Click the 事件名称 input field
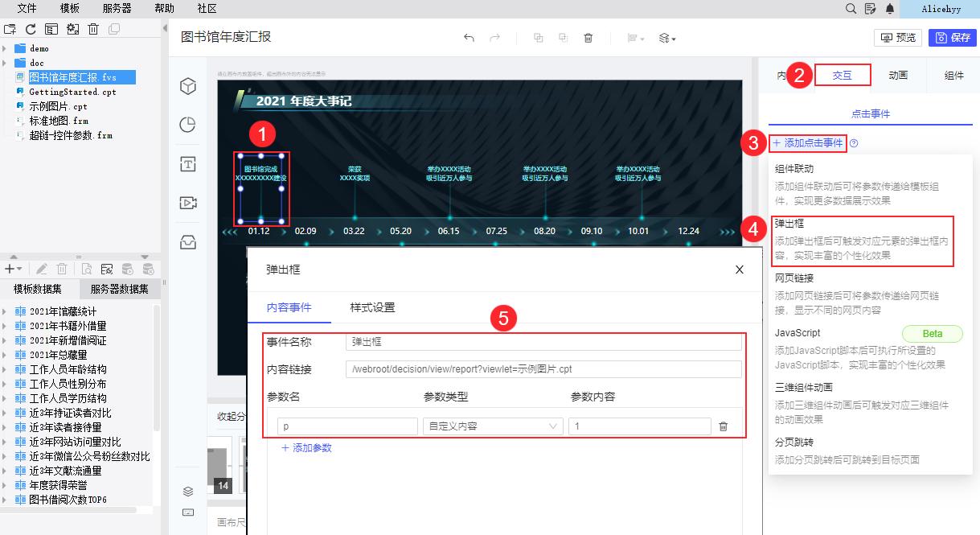This screenshot has width=980, height=535. (544, 340)
